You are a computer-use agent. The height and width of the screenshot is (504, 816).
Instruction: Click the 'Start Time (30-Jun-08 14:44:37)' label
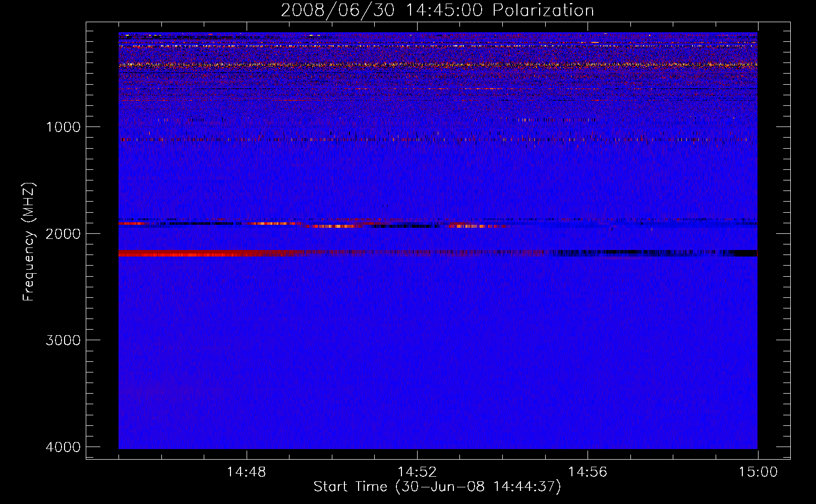point(437,487)
